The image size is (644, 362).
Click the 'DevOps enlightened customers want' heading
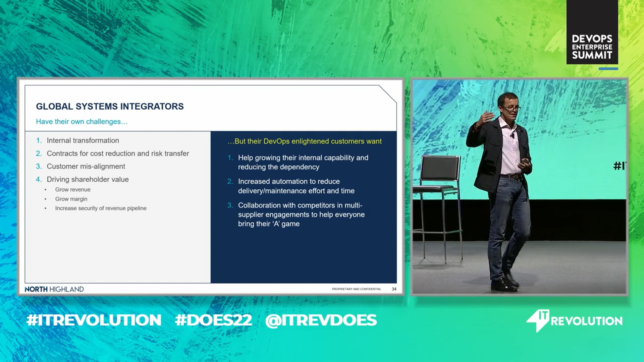click(x=305, y=141)
